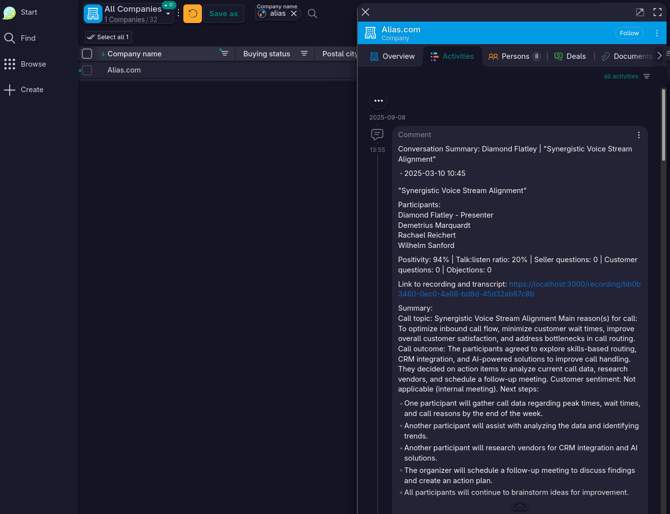Switch to the Persons tab
The width and height of the screenshot is (670, 514).
coord(514,57)
